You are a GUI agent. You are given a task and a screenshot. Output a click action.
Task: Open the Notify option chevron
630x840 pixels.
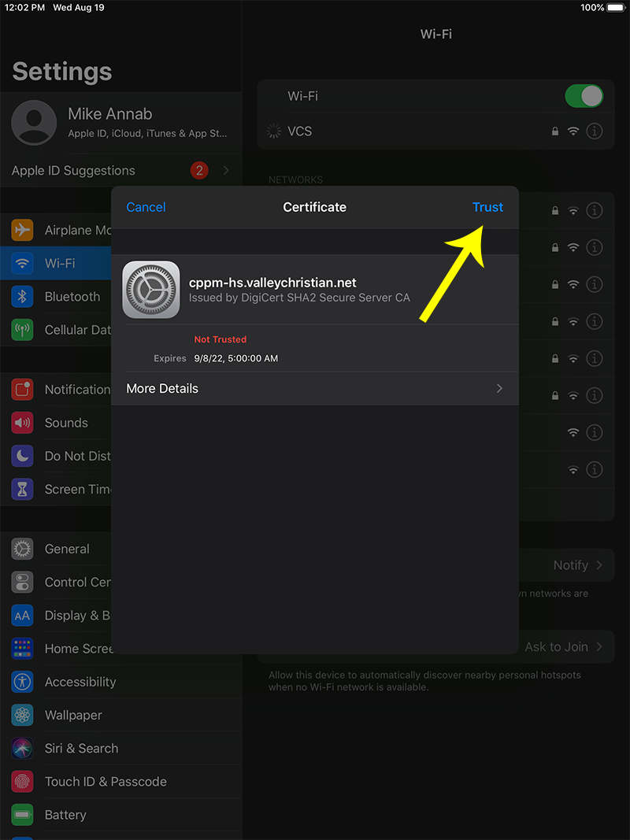(x=598, y=565)
